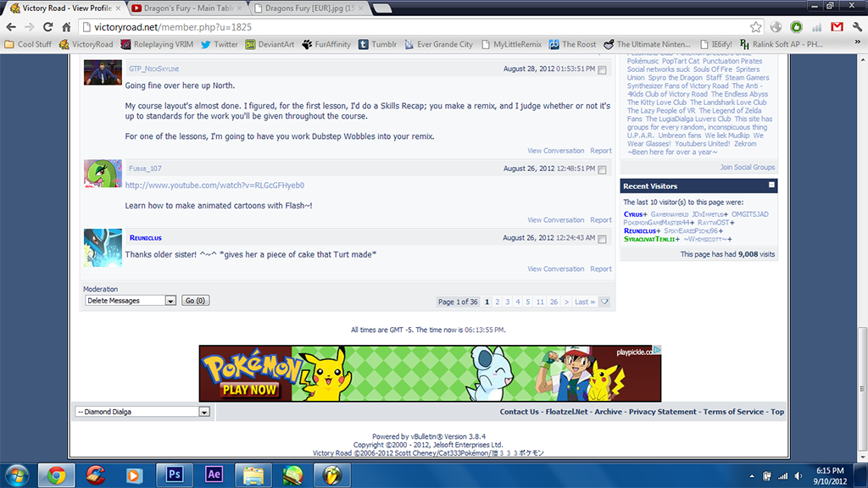The image size is (868, 488).
Task: Click the Pokémon Play Now ad banner
Action: click(x=430, y=374)
